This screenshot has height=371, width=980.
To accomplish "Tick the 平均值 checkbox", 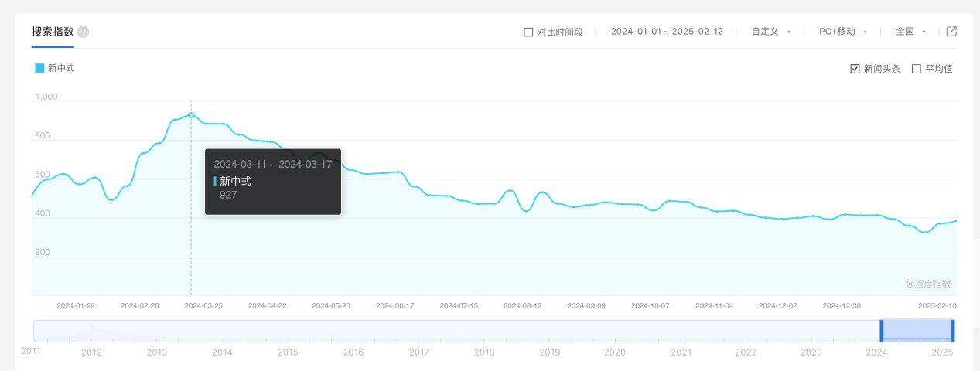I will (917, 69).
